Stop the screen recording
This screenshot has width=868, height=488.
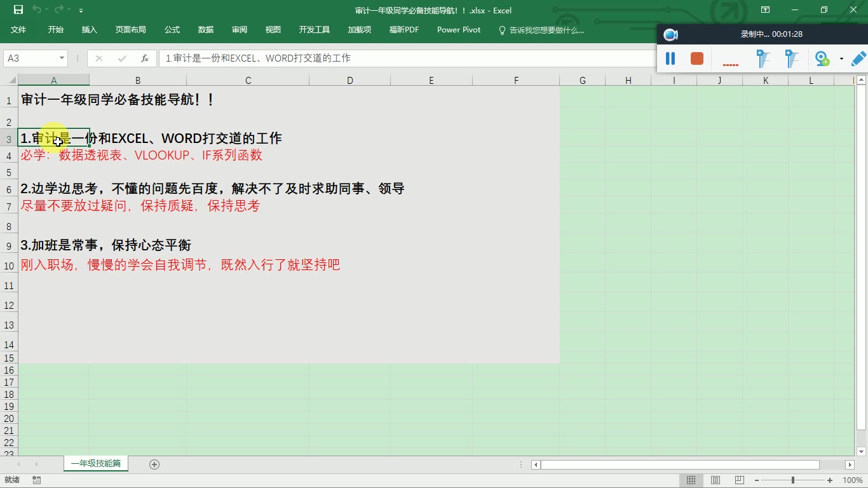(x=696, y=58)
